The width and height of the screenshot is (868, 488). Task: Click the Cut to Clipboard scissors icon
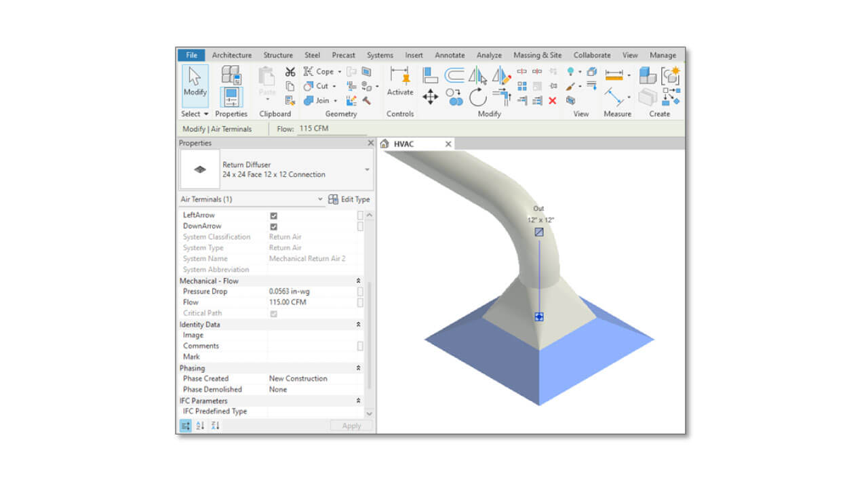pyautogui.click(x=290, y=72)
